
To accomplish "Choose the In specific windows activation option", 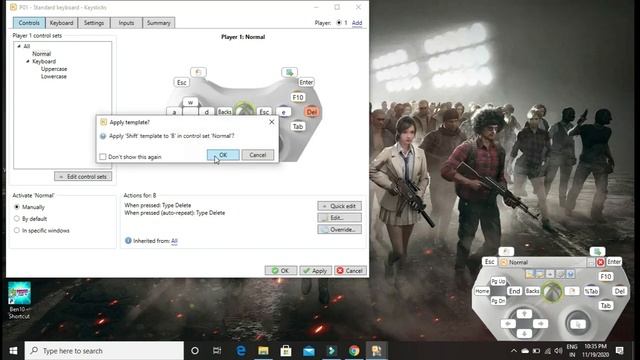I will click(17, 230).
